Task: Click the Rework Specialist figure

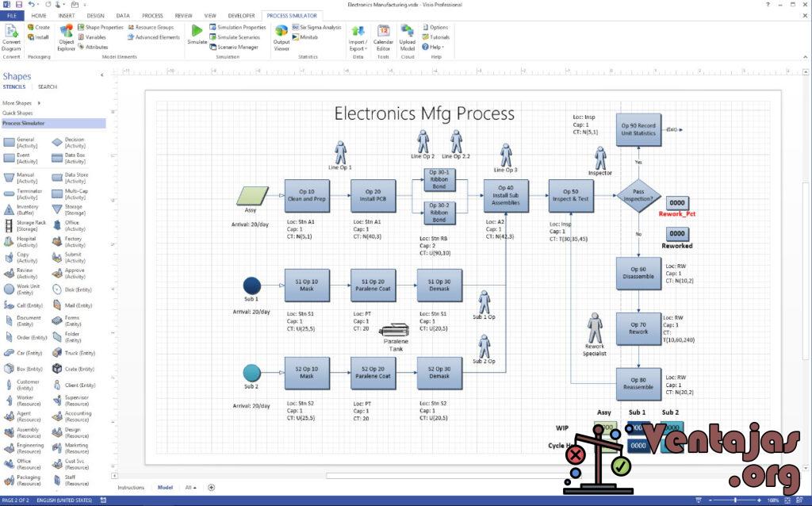Action: (595, 328)
